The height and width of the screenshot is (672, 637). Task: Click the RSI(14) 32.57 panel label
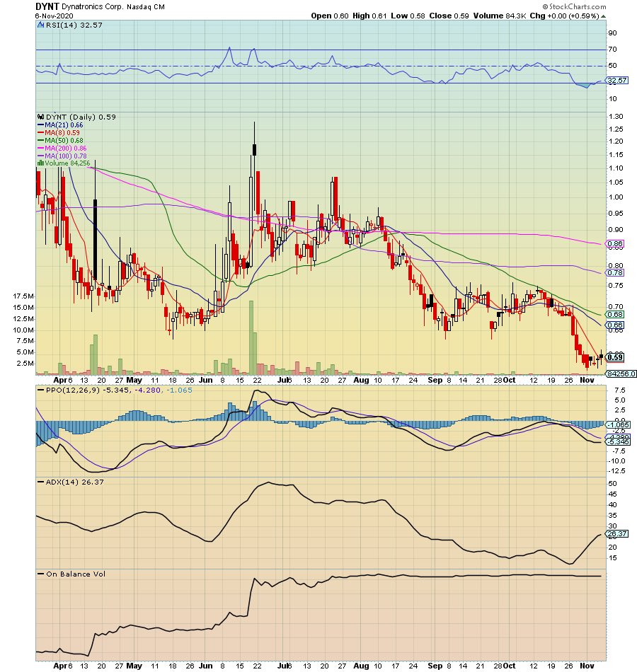tap(74, 25)
